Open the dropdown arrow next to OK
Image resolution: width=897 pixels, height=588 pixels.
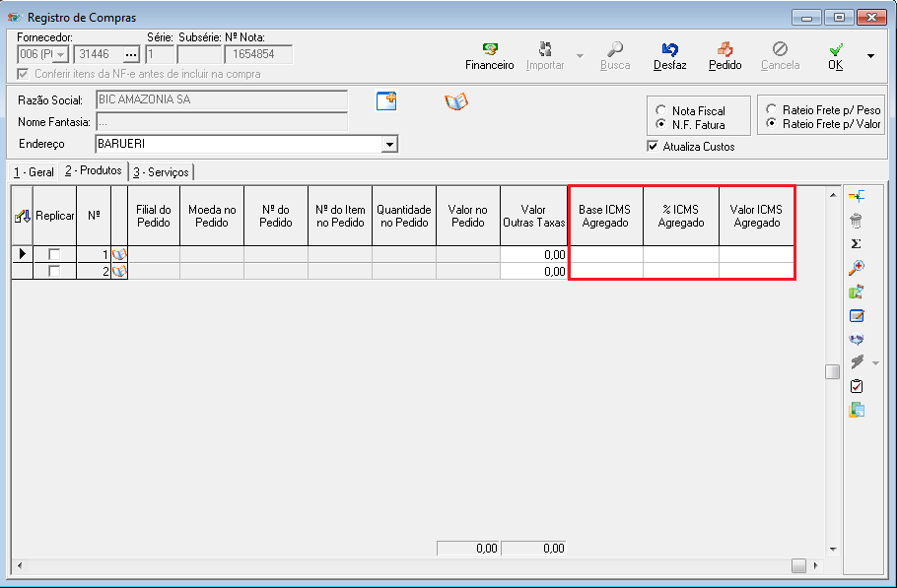870,56
